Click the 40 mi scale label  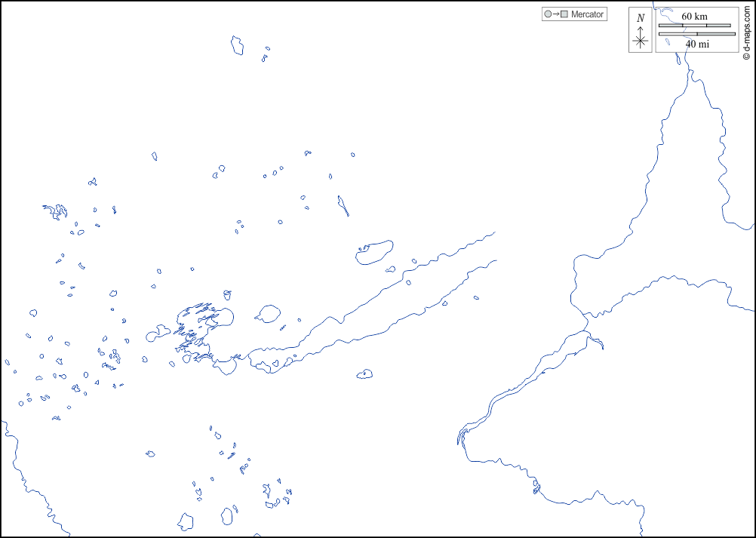[x=696, y=44]
